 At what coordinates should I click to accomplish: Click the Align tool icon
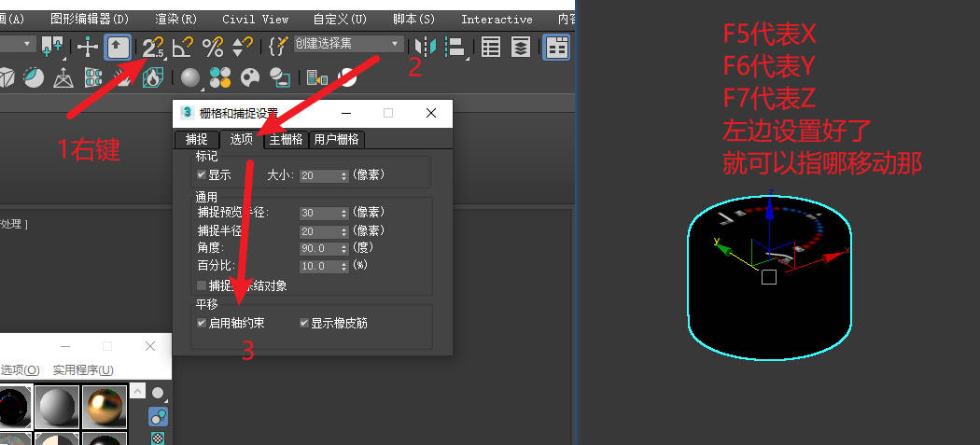click(455, 48)
